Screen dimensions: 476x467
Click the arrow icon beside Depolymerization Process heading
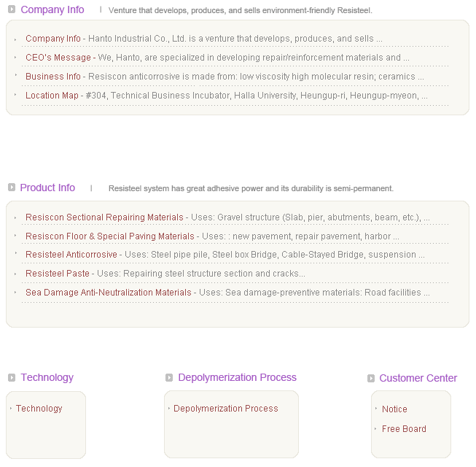tap(169, 377)
